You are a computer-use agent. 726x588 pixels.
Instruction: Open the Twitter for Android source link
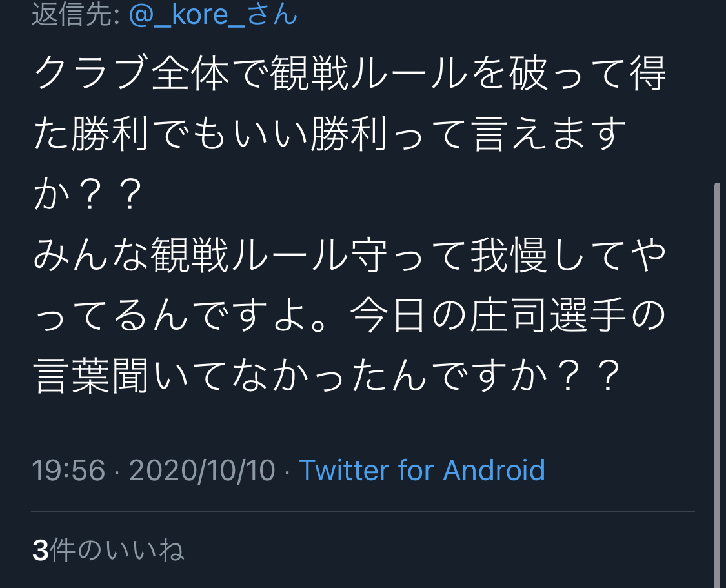[422, 470]
